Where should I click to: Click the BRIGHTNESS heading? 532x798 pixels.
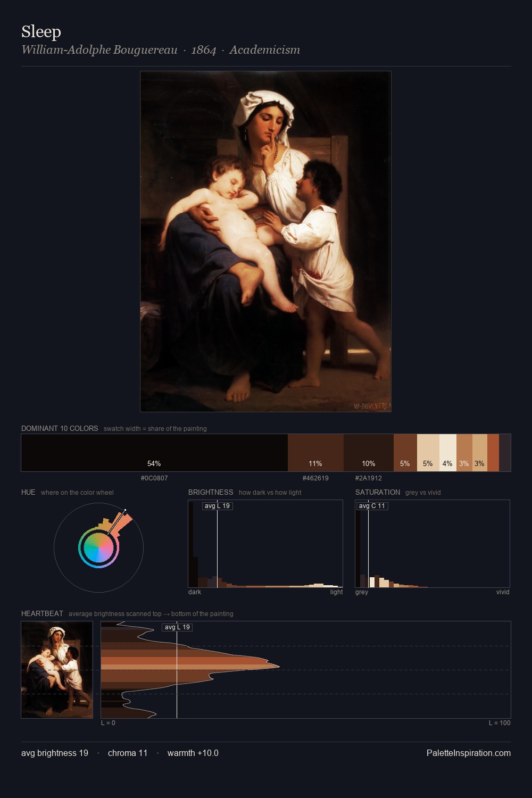(211, 492)
